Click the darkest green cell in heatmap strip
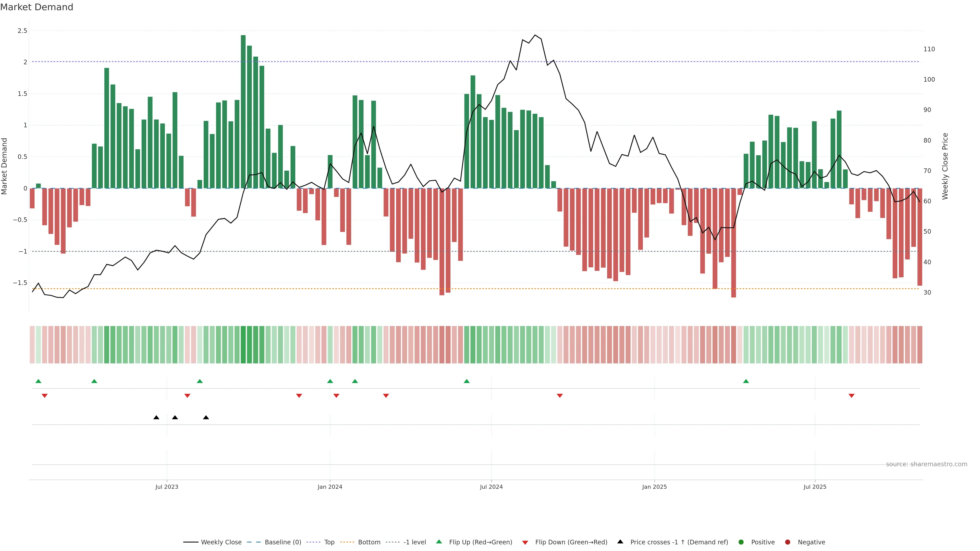The width and height of the screenshot is (980, 551). [243, 345]
